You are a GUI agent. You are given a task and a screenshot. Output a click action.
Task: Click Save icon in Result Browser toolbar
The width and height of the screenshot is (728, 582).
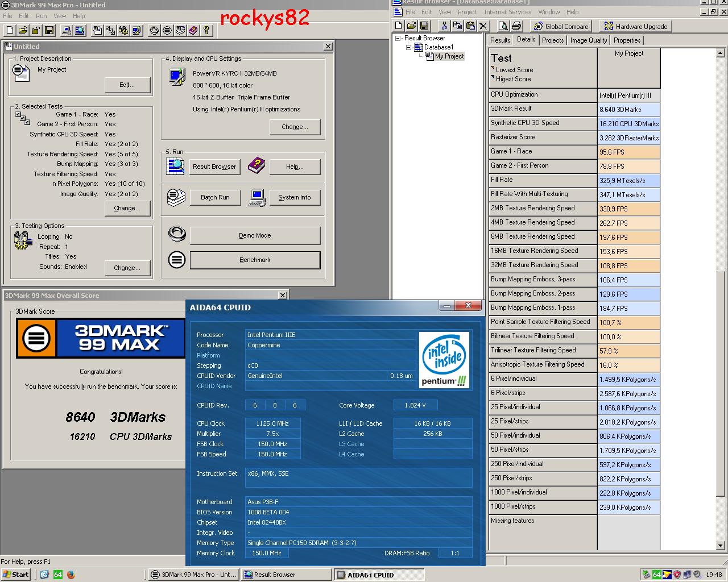(424, 26)
